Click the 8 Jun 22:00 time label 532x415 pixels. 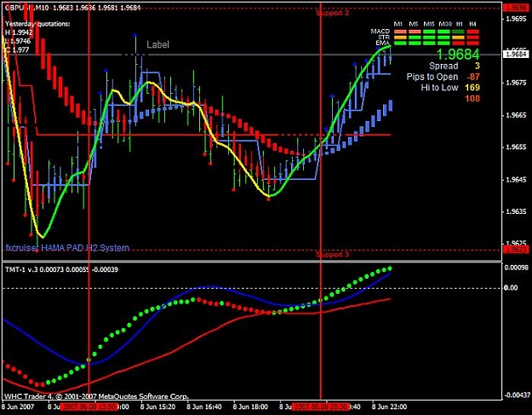coord(389,406)
